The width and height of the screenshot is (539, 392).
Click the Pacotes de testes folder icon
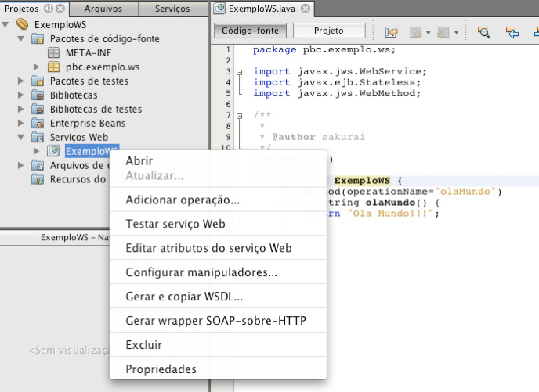[x=38, y=81]
